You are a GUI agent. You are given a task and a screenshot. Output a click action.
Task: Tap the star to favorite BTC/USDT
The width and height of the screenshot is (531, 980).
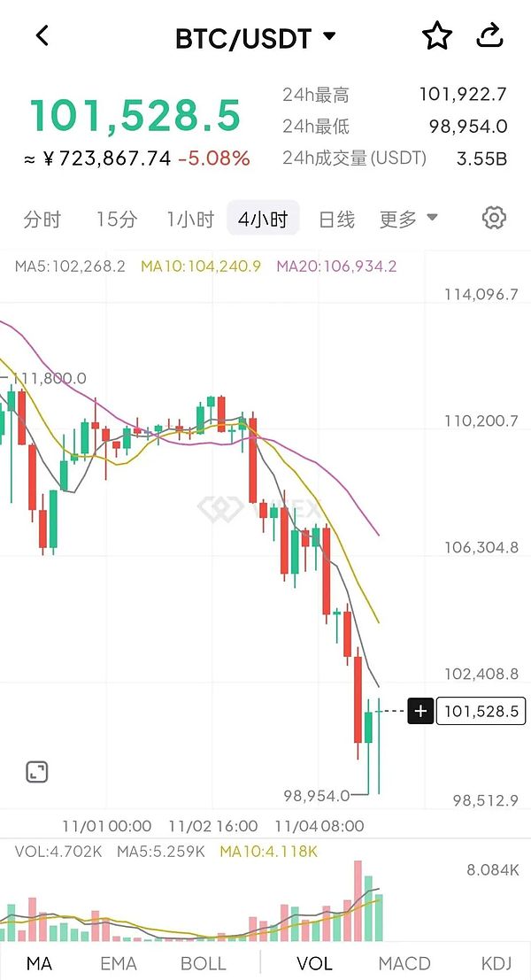click(436, 35)
